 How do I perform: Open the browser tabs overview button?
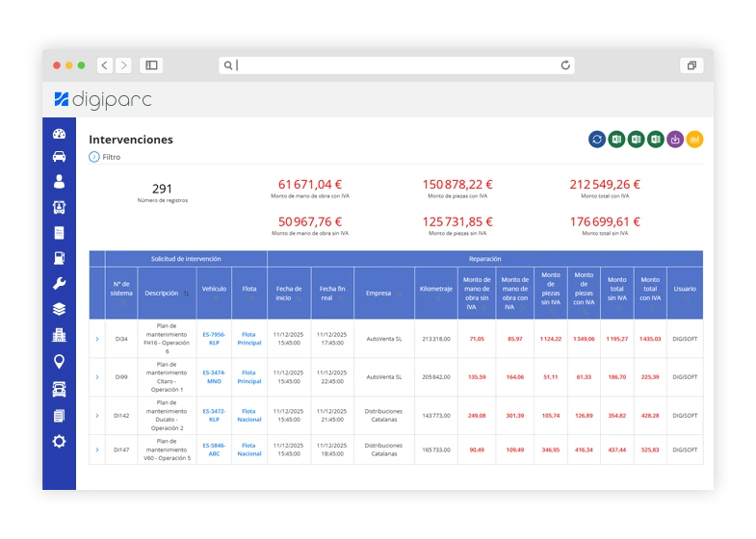691,65
